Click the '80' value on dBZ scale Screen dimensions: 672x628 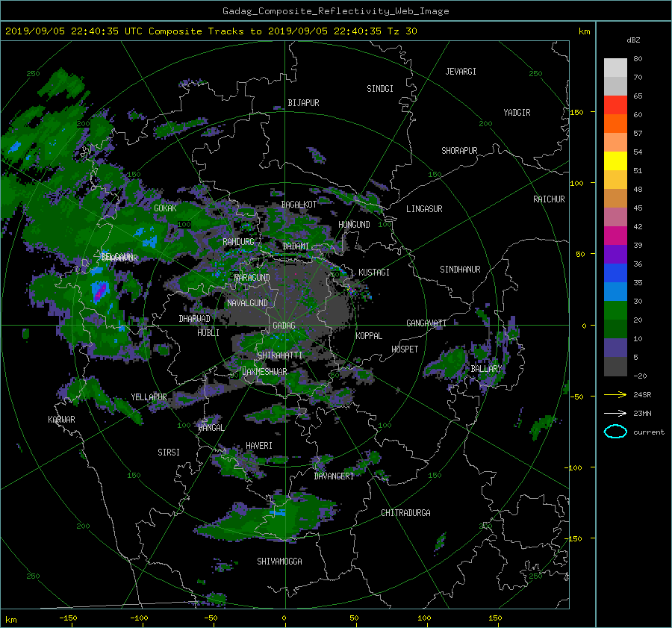click(x=638, y=59)
